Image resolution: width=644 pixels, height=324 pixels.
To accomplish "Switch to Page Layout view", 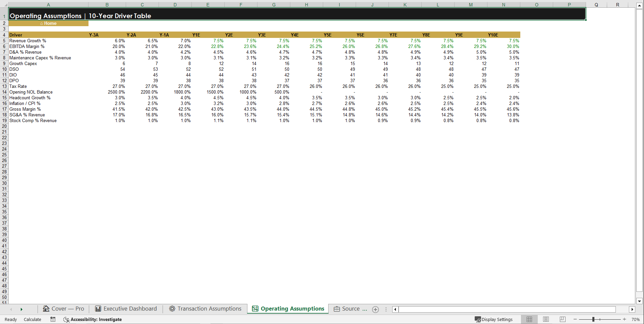I will tap(546, 319).
